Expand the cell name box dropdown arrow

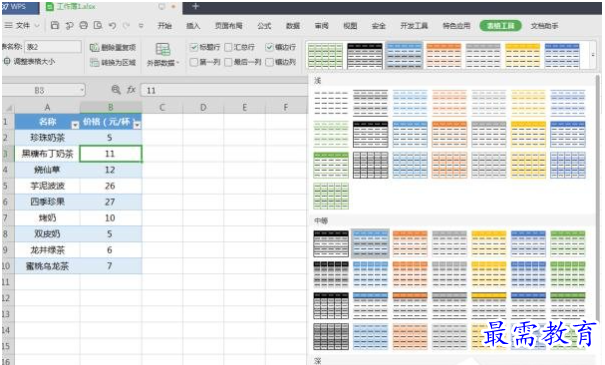[82, 90]
